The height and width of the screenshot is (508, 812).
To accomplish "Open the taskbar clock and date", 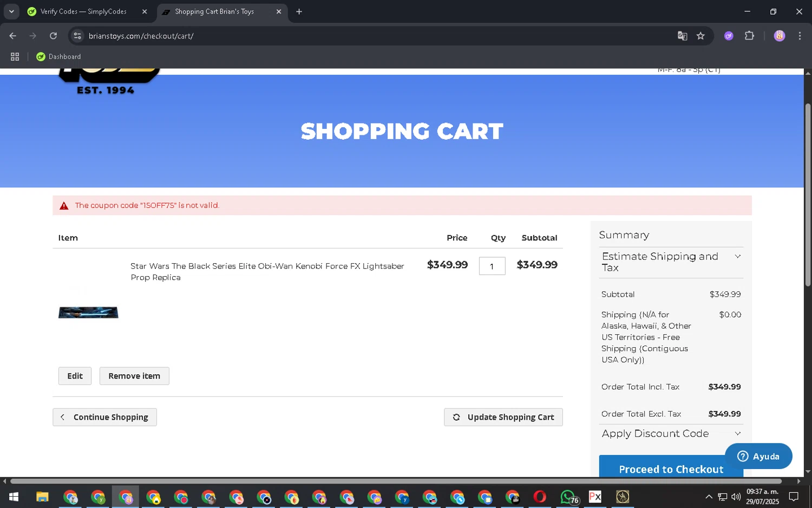I will coord(762,497).
